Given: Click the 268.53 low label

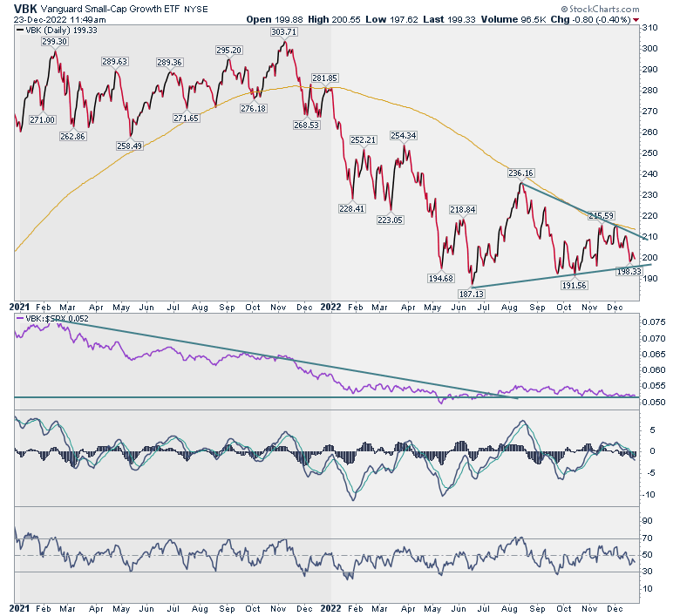Looking at the screenshot, I should pyautogui.click(x=306, y=125).
